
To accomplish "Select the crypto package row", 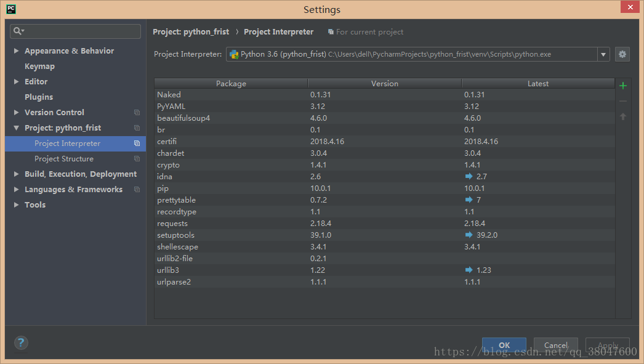I will click(x=384, y=164).
